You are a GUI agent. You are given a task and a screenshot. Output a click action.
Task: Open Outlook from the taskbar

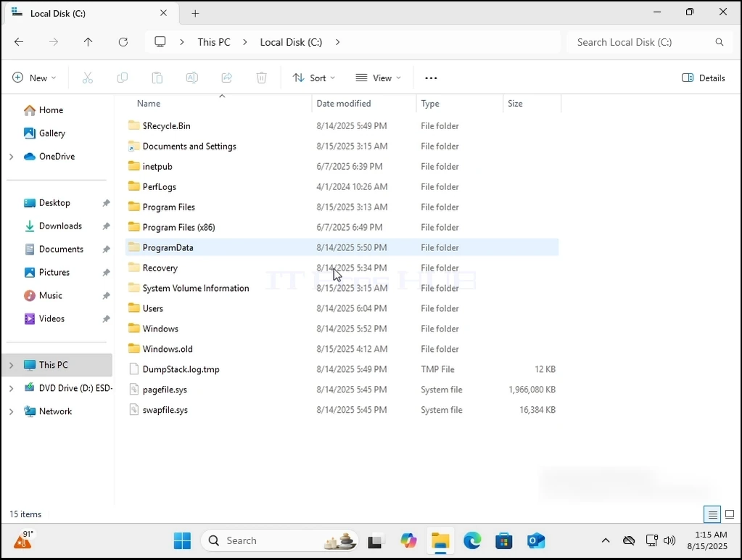[536, 540]
